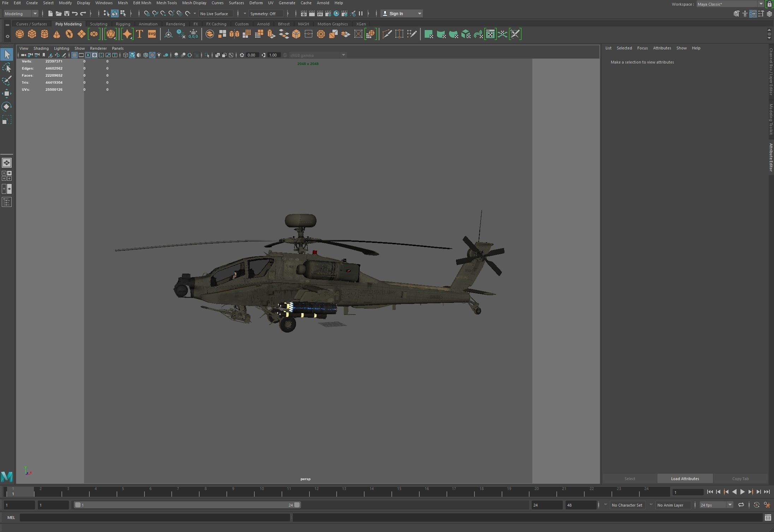
Task: Expand the Workspace Maya Classic dropdown
Action: tap(761, 4)
